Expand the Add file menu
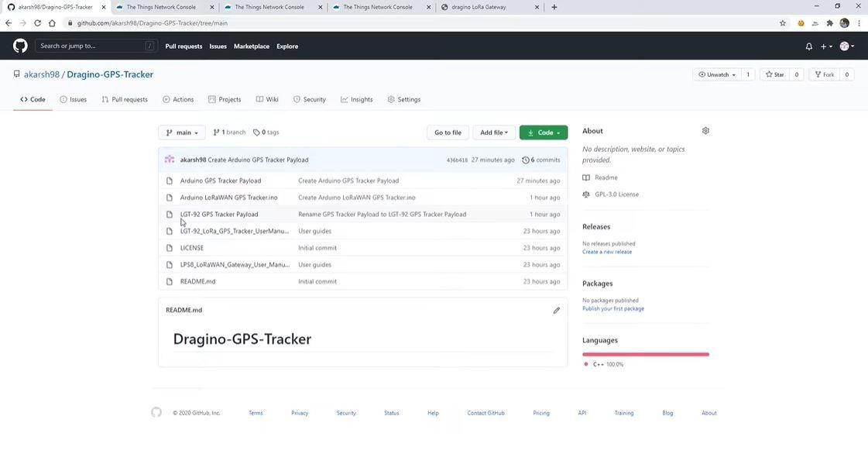868x454 pixels. coord(494,133)
